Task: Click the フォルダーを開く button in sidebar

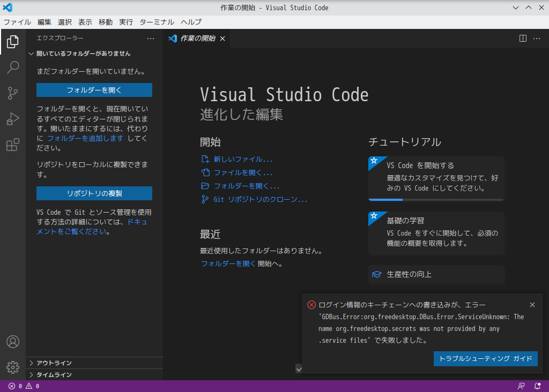Action: pos(94,90)
